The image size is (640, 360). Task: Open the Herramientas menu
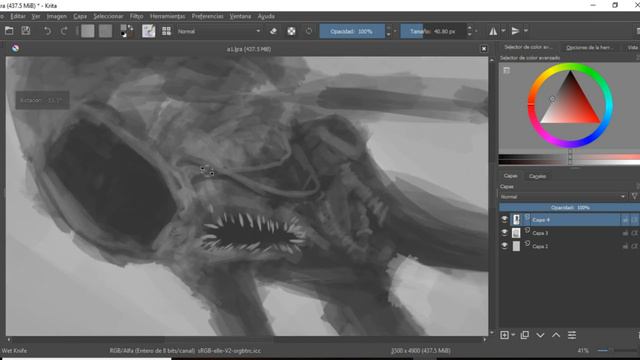click(167, 16)
